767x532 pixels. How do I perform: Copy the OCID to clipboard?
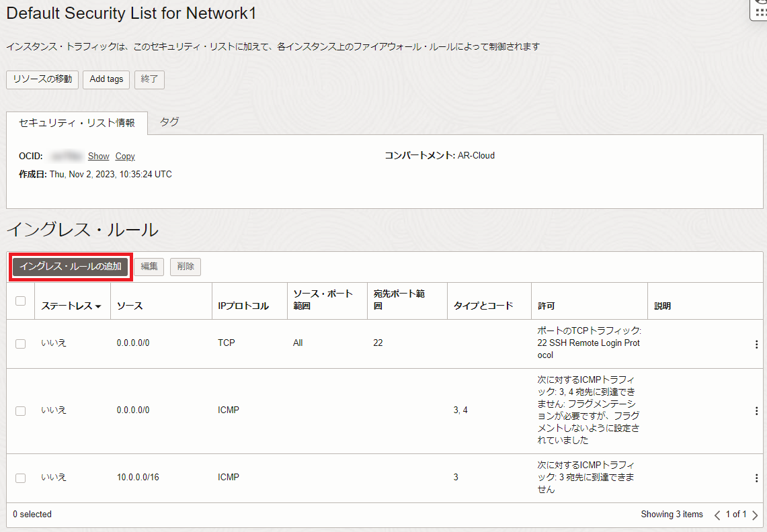pyautogui.click(x=125, y=156)
